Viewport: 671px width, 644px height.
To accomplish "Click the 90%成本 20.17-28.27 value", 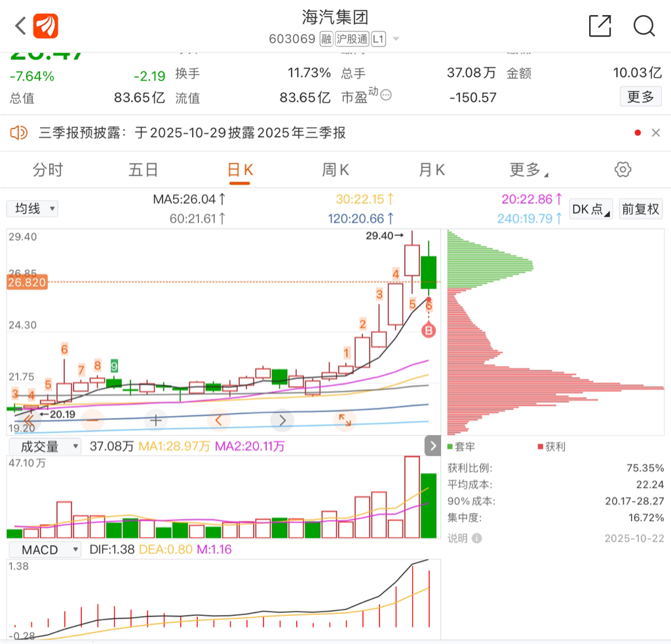I will pyautogui.click(x=634, y=501).
